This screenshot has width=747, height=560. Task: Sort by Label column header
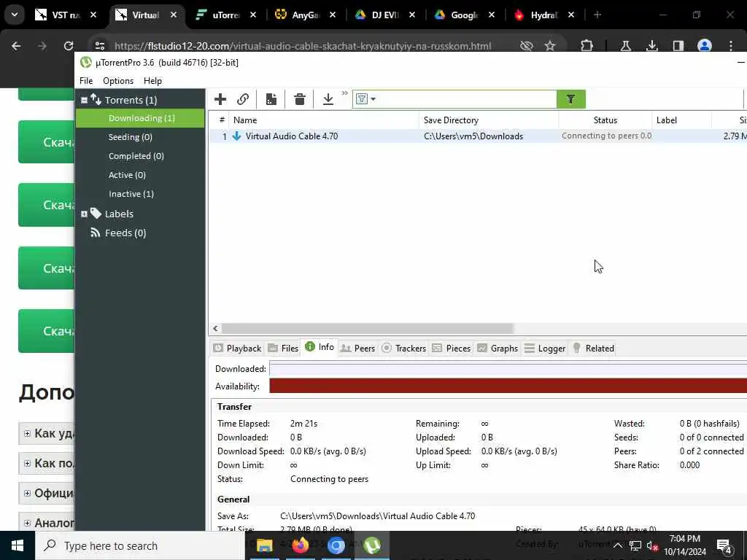point(681,120)
